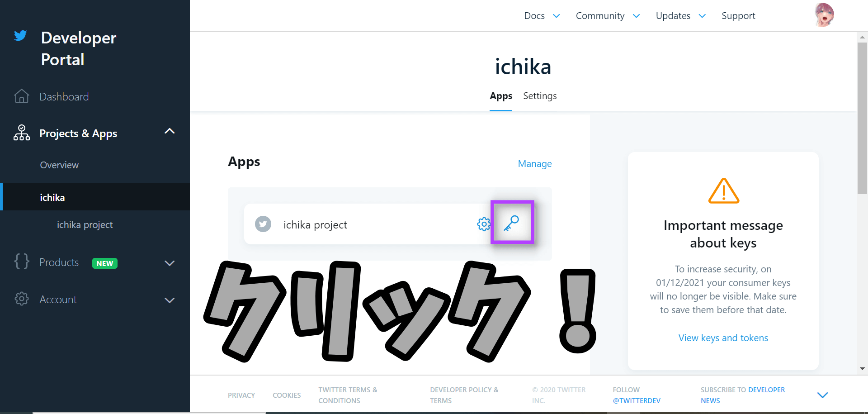The image size is (868, 414).
Task: Expand the Products section chevron
Action: point(170,263)
